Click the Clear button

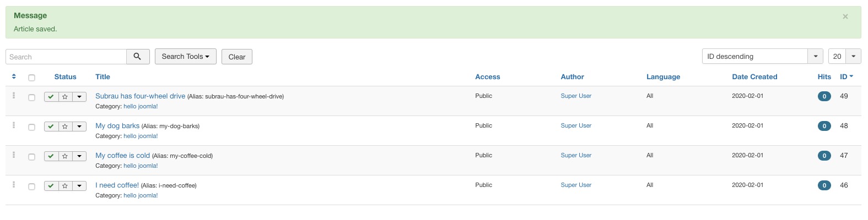pos(237,57)
